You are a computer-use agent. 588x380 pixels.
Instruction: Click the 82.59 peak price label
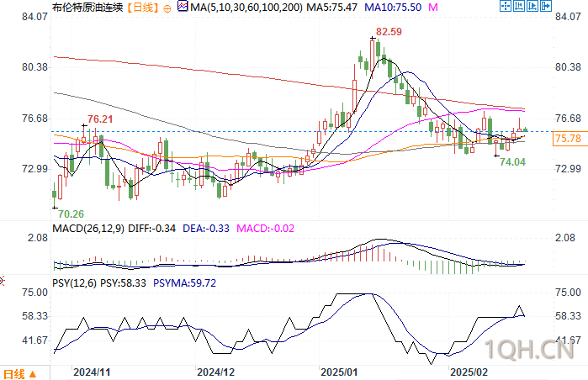point(389,32)
